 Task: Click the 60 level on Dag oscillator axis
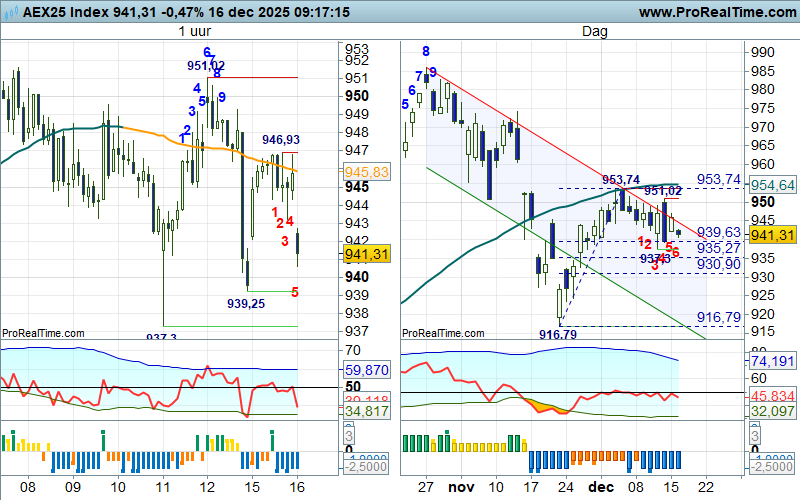click(759, 379)
